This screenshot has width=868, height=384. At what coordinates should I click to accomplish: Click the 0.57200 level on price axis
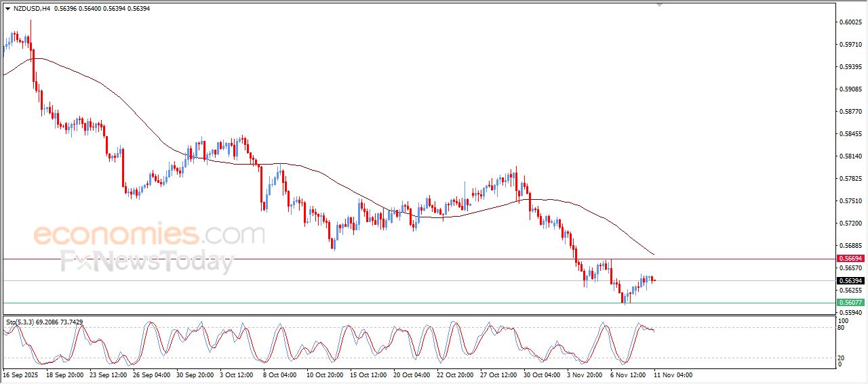[850, 223]
